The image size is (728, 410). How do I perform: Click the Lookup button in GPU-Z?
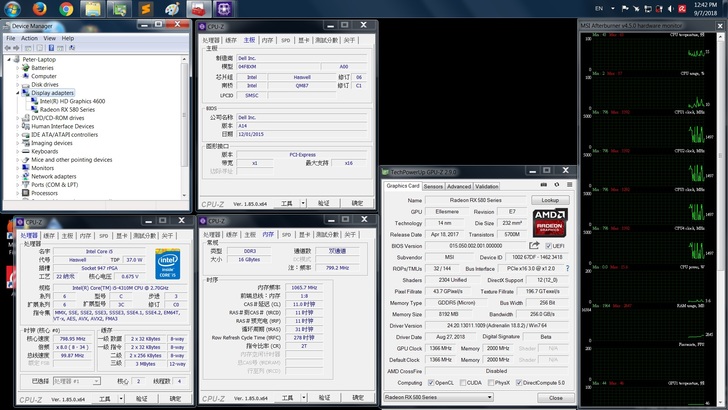click(550, 200)
